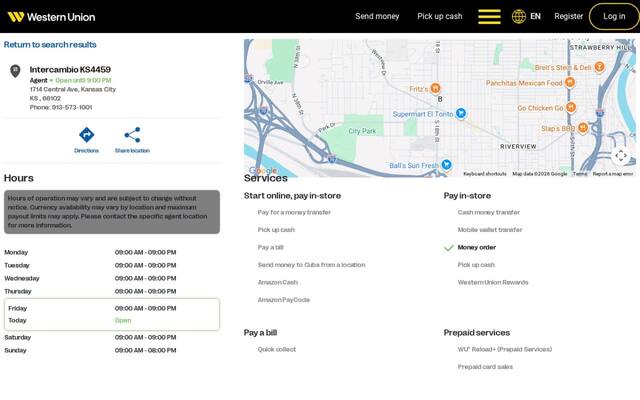
Task: Click Pay a bill under Start online
Action: 270,247
